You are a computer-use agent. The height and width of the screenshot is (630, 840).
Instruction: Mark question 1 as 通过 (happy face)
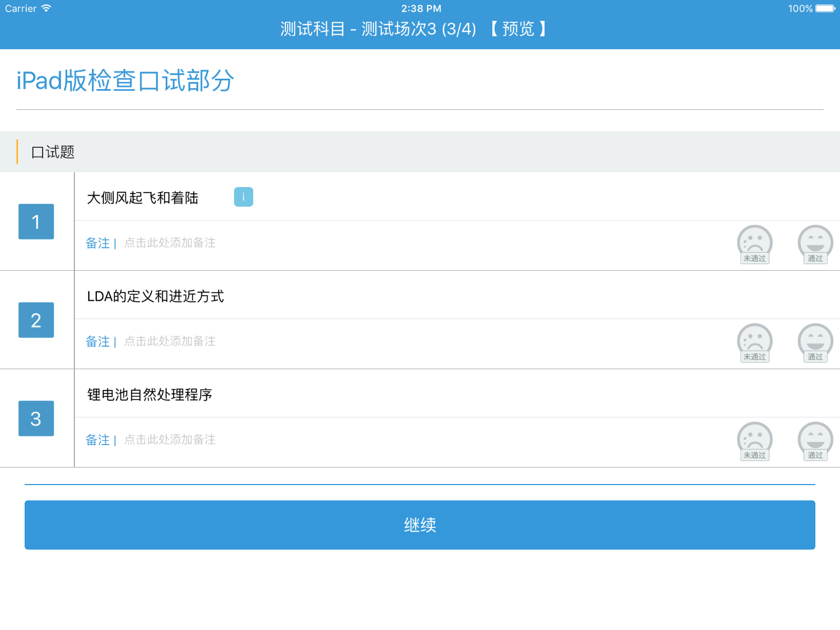(815, 244)
